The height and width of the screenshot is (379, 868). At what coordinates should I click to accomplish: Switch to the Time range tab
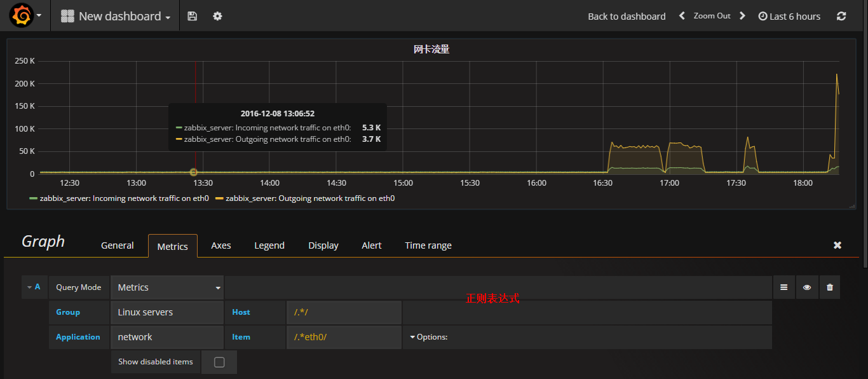(x=428, y=245)
